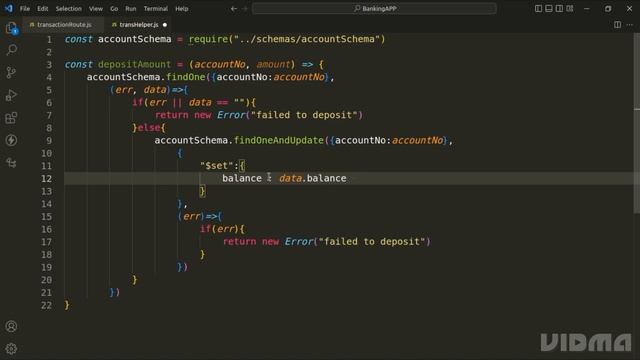Viewport: 640px width, 360px height.
Task: Click findOneAndUpdate on line 9
Action: pyautogui.click(x=279, y=140)
